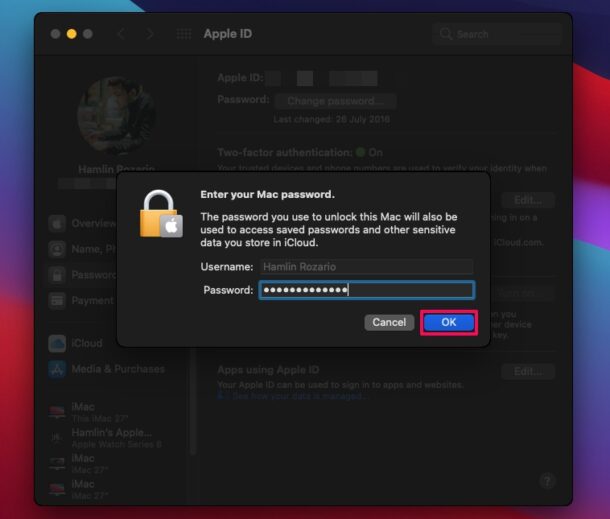610x519 pixels.
Task: Click the iCloud cloud icon
Action: pyautogui.click(x=57, y=344)
